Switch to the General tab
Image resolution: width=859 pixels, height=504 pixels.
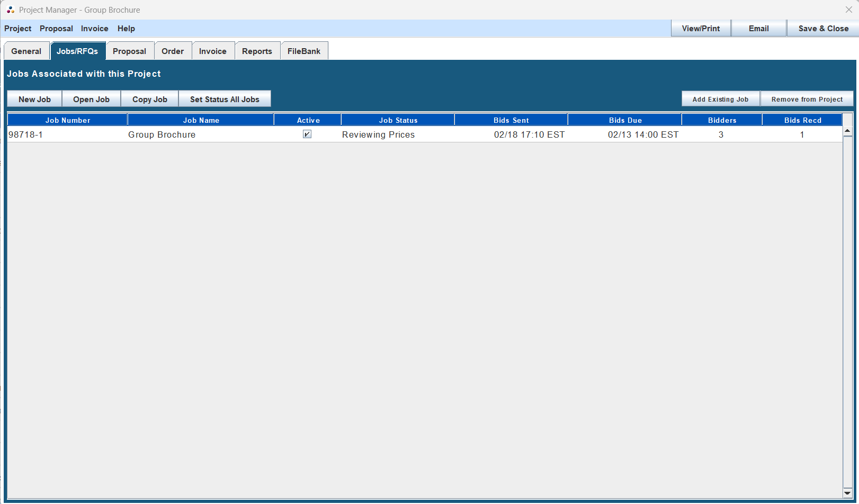[26, 51]
